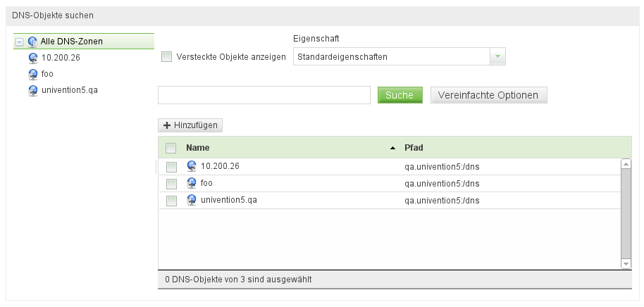Sort the table by Name column
The width and height of the screenshot is (644, 307).
click(198, 148)
